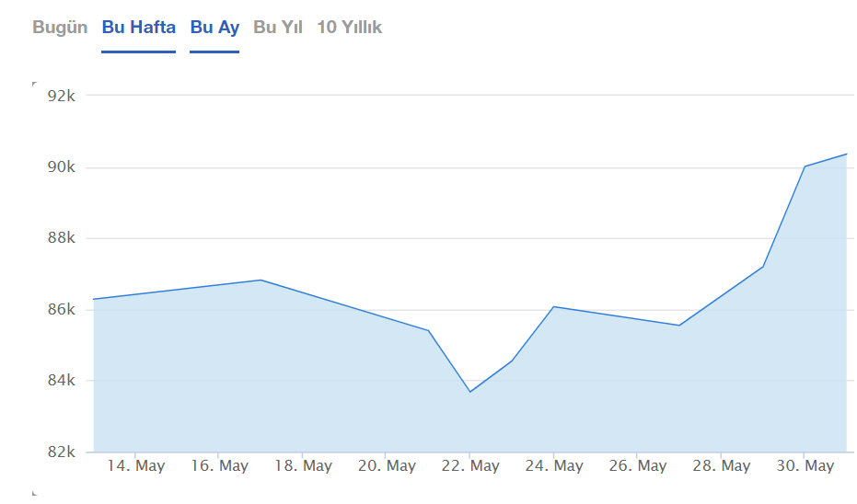Screen dimensions: 857x504
Task: Switch to 10 Yıllık view
Action: pyautogui.click(x=349, y=28)
